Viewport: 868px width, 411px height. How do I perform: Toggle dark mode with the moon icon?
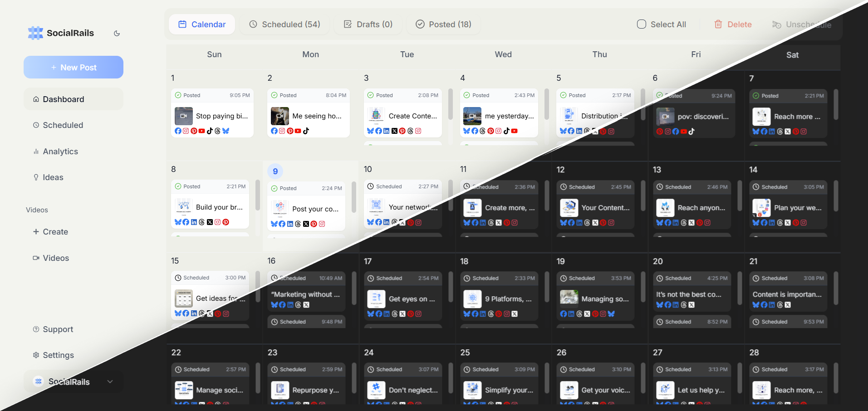coord(117,33)
